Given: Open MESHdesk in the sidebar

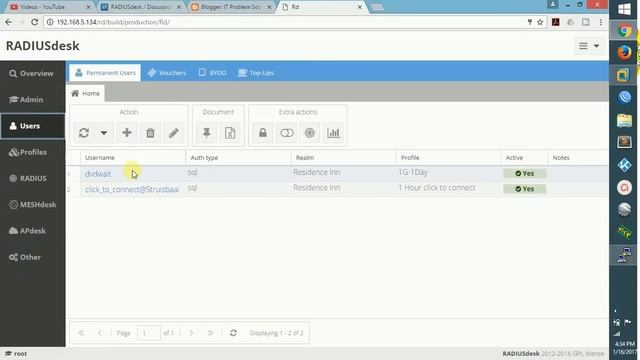Looking at the screenshot, I should pos(32,204).
